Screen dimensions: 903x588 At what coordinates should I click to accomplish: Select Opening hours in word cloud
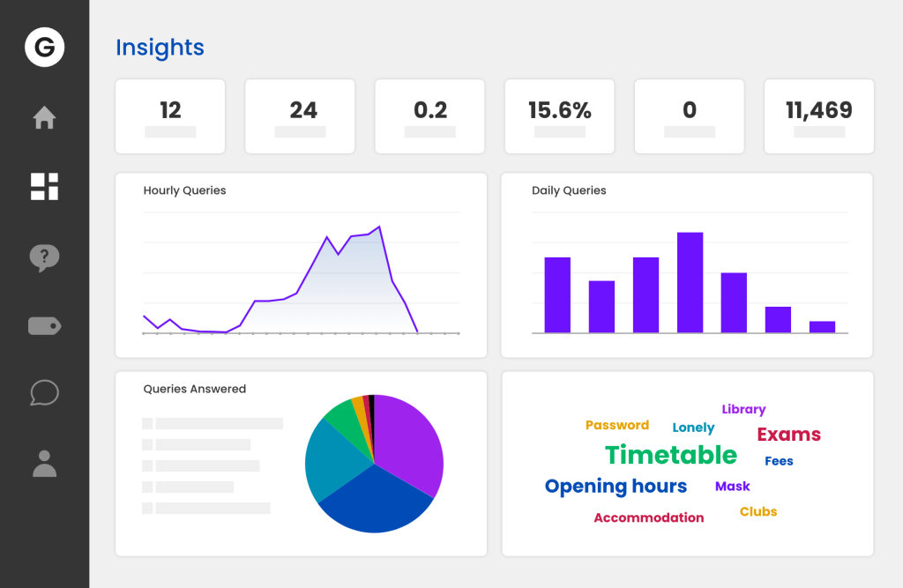tap(616, 487)
